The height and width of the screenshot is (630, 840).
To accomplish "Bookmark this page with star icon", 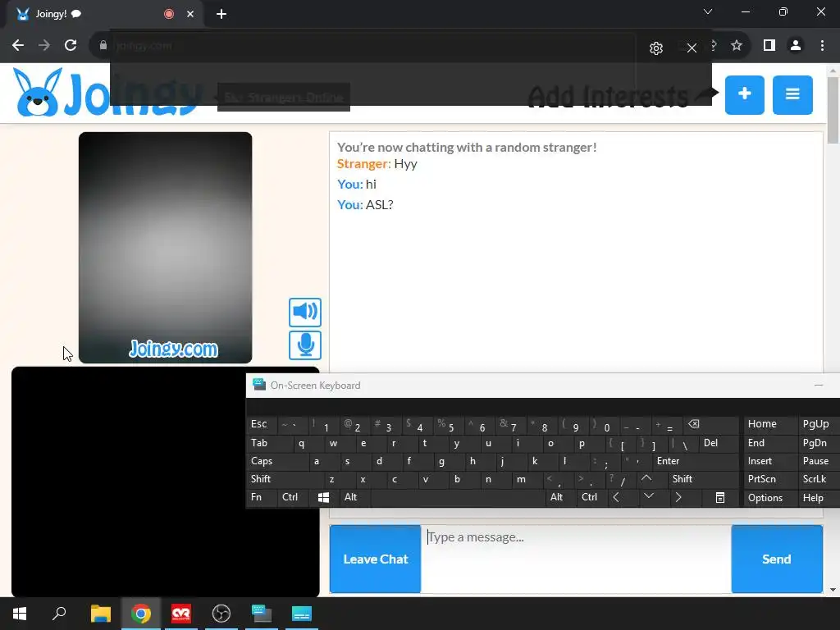I will point(737,46).
